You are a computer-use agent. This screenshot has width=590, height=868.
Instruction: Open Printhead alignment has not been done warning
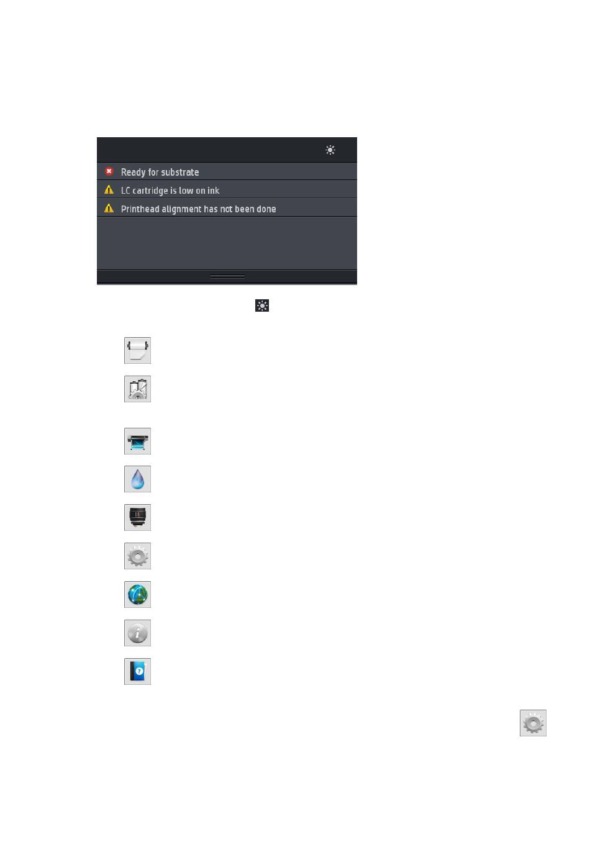point(227,208)
